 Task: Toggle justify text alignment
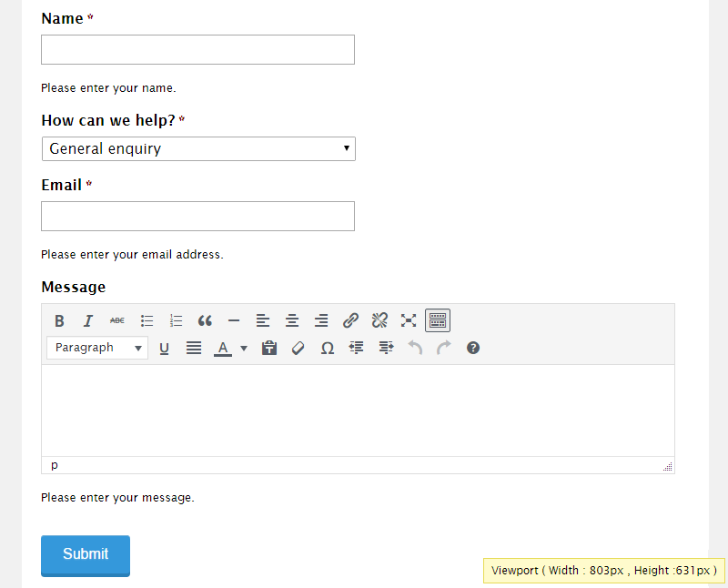point(194,348)
